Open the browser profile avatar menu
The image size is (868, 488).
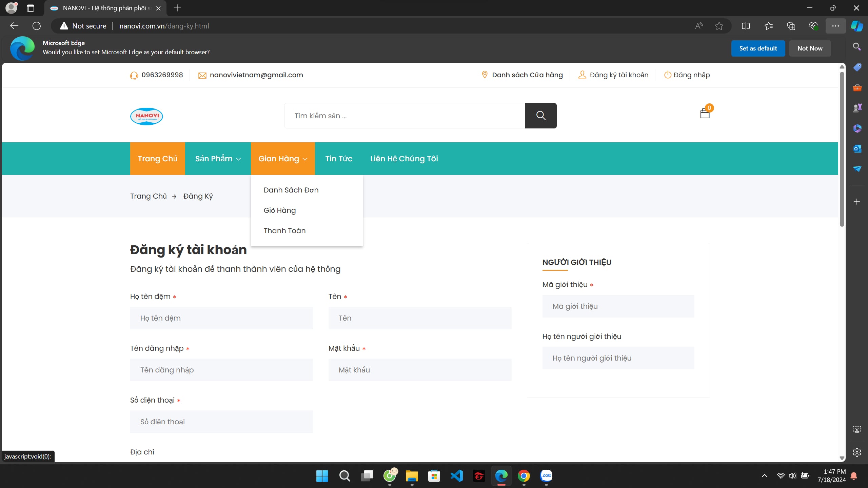click(11, 8)
